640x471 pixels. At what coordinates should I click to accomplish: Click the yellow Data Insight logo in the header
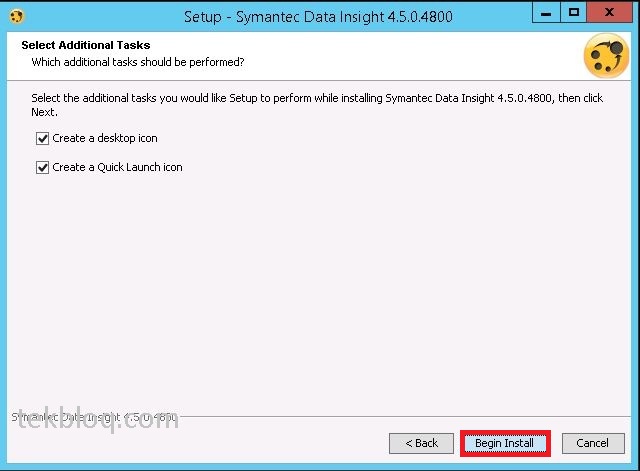[x=606, y=56]
